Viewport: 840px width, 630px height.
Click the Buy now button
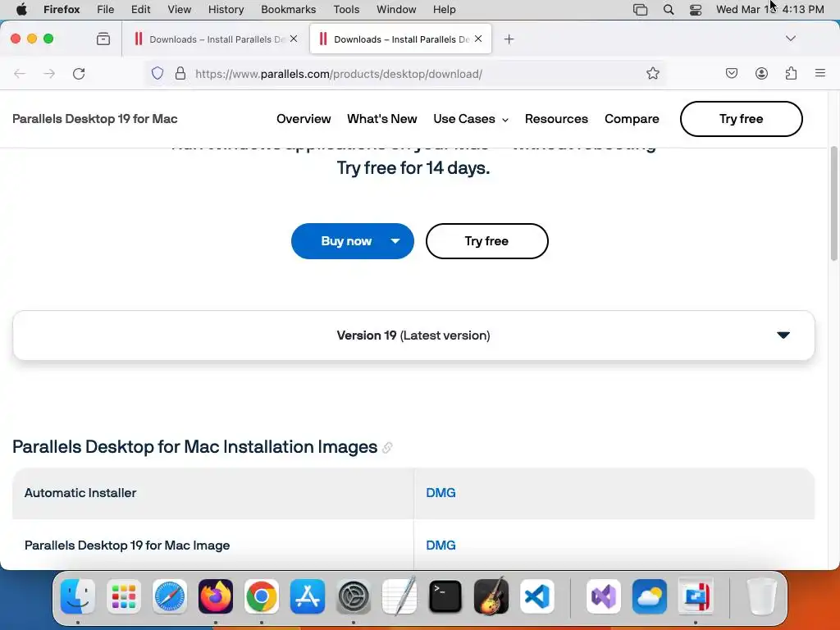pyautogui.click(x=346, y=241)
